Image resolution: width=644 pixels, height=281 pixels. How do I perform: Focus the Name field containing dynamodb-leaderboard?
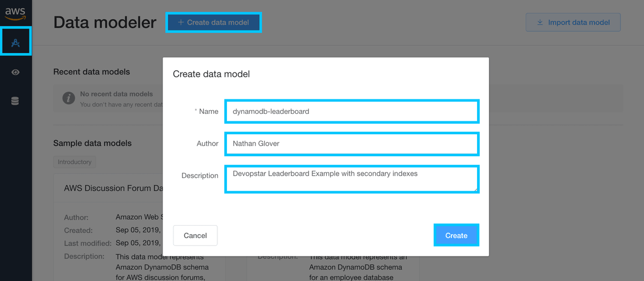pos(352,112)
